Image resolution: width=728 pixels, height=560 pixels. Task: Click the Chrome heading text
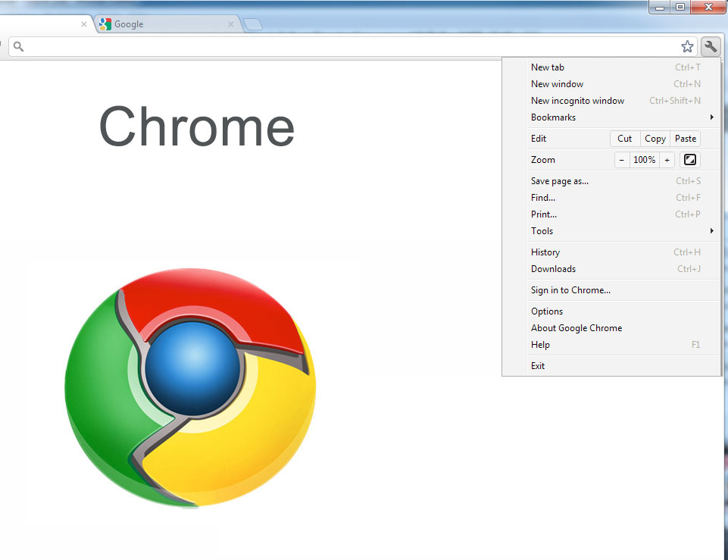point(197,125)
